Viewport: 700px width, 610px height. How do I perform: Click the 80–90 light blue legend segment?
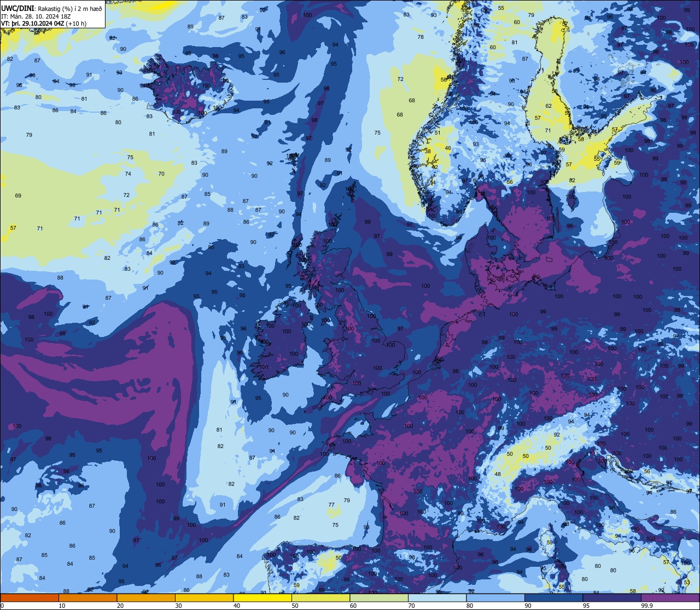click(495, 597)
